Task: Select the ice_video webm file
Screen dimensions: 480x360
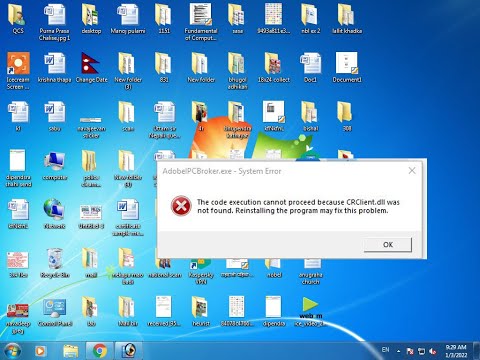Action: click(310, 312)
